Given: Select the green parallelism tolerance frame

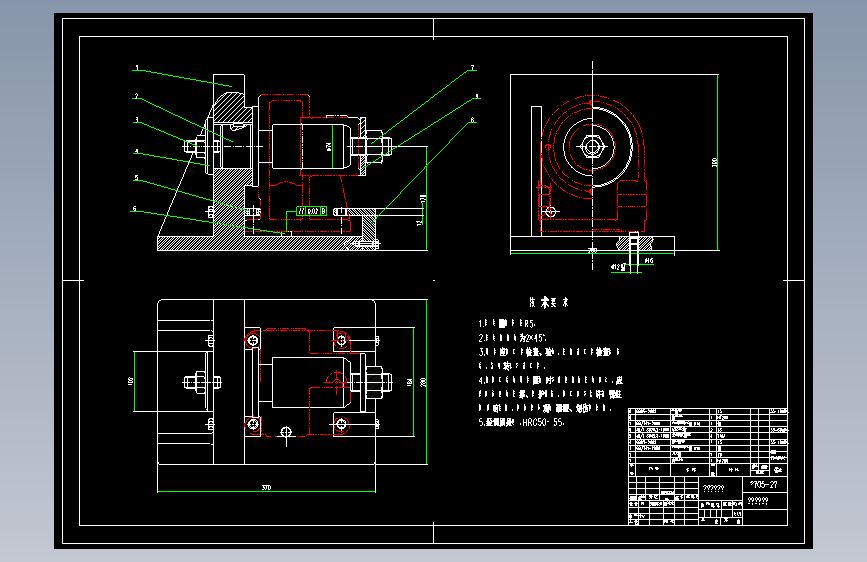Looking at the screenshot, I should [x=311, y=211].
